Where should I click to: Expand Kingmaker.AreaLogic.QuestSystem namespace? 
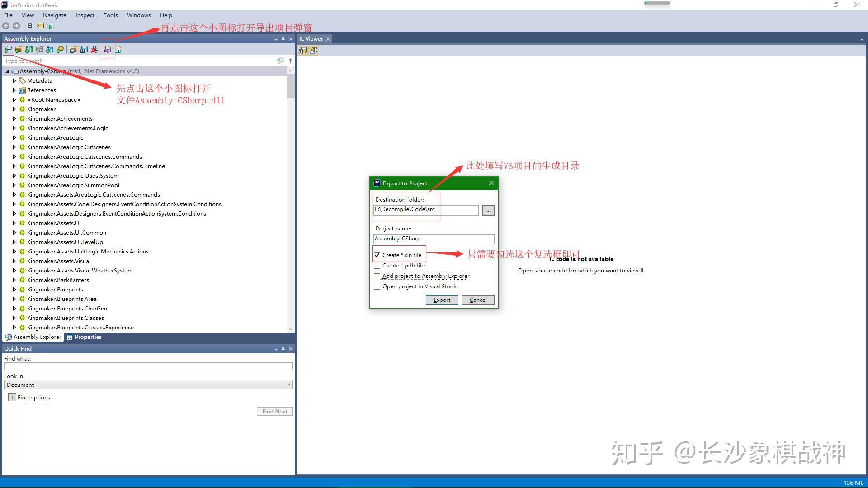tap(14, 176)
